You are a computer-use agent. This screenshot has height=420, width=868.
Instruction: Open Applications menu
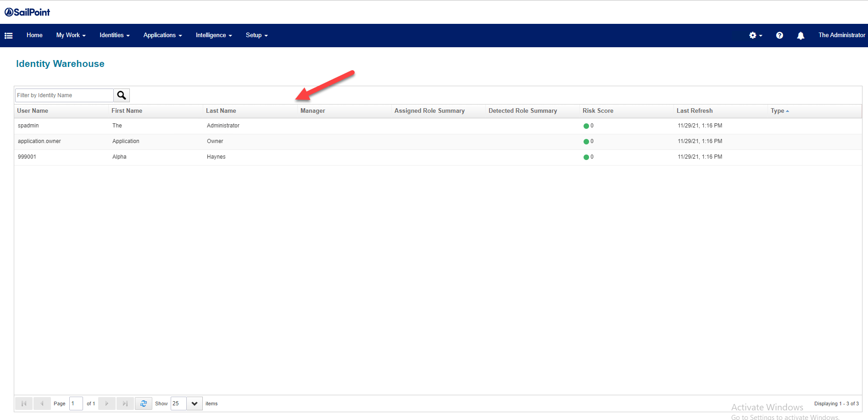[x=163, y=35]
